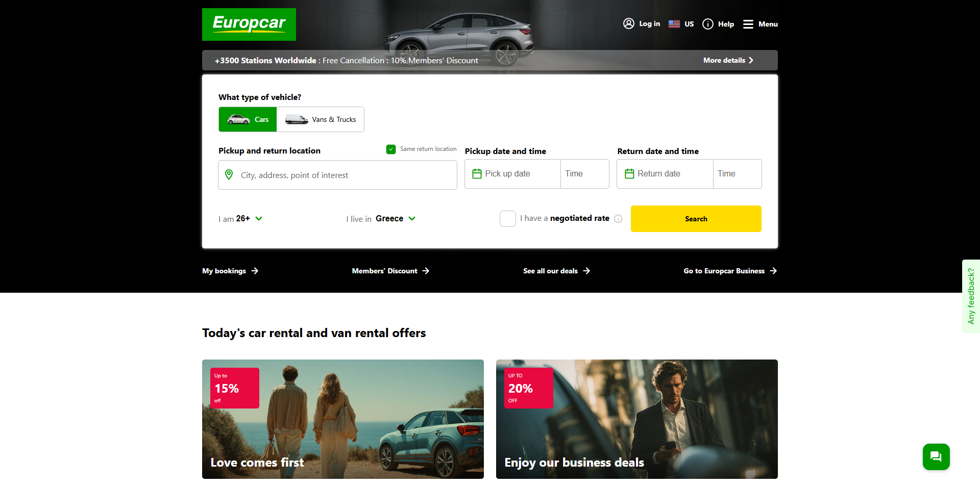Screen dimensions: 980x486
Task: Select the Vans & Trucks tab
Action: pyautogui.click(x=321, y=119)
